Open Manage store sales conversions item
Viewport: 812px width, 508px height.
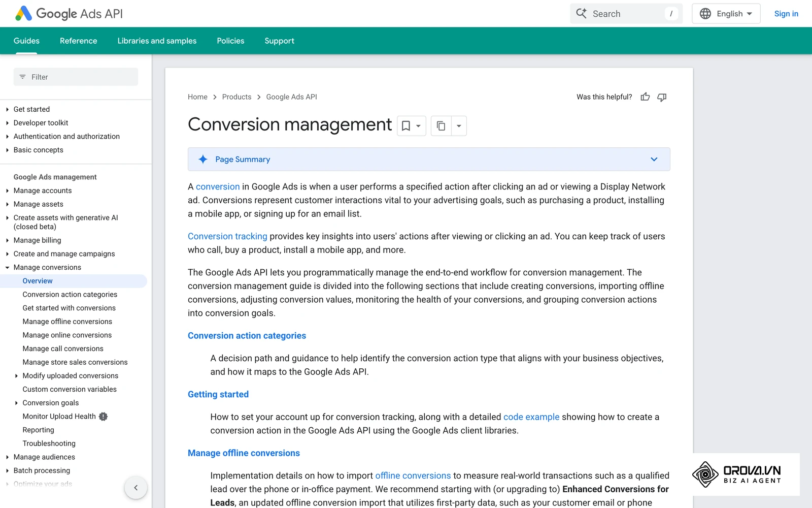coord(75,362)
